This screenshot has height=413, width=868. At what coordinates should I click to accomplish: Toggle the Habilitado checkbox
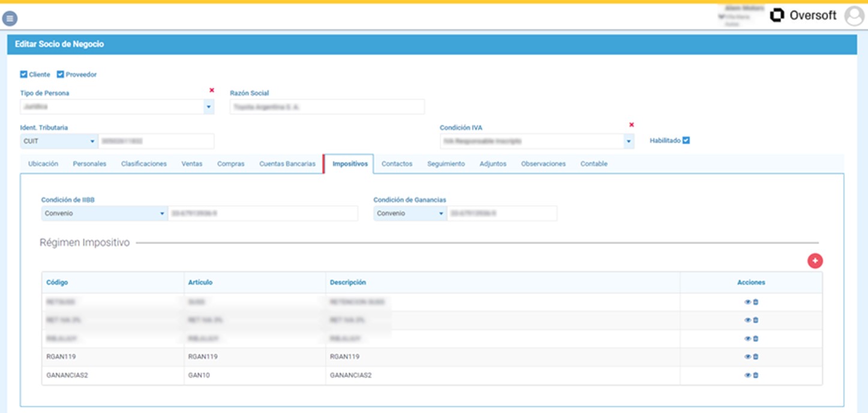click(686, 140)
